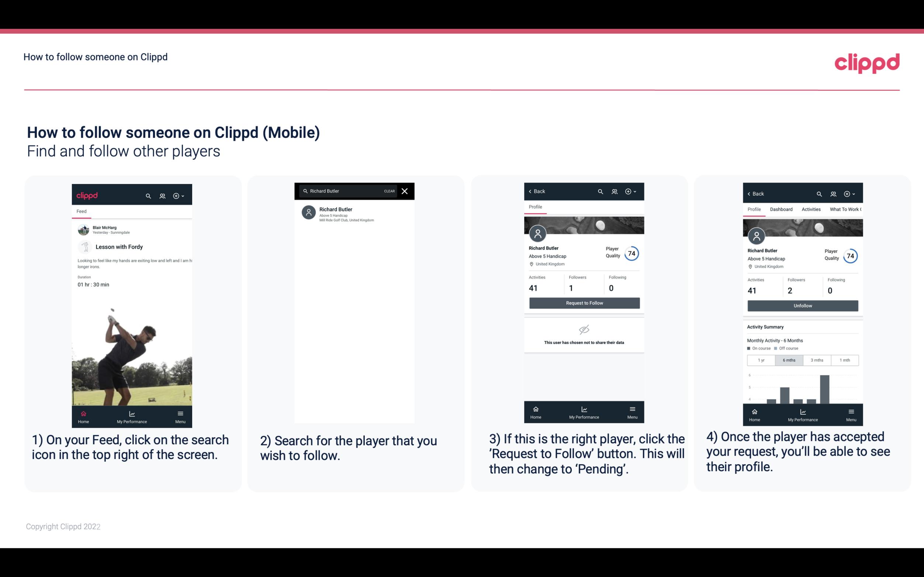
Task: Click the clear X icon in search bar
Action: pyautogui.click(x=405, y=191)
